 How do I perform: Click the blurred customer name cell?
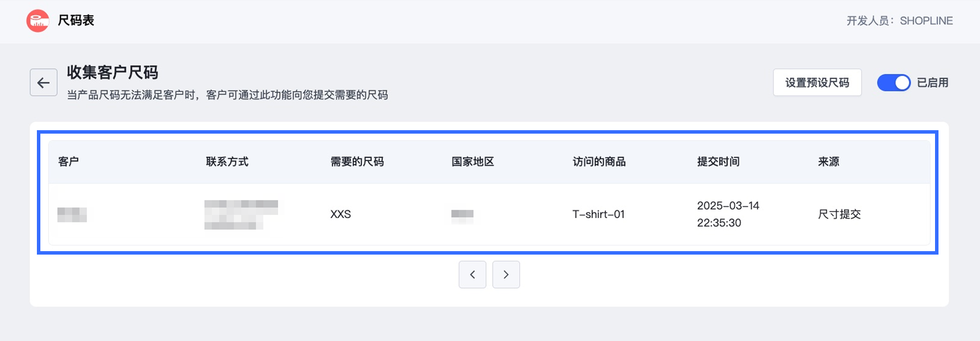pos(72,215)
